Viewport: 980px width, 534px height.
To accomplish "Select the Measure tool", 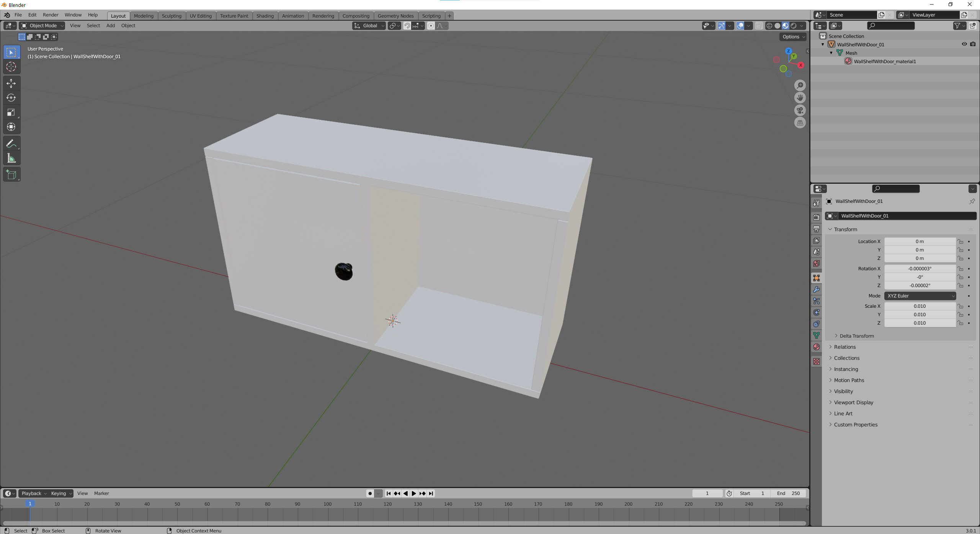I will tap(11, 158).
